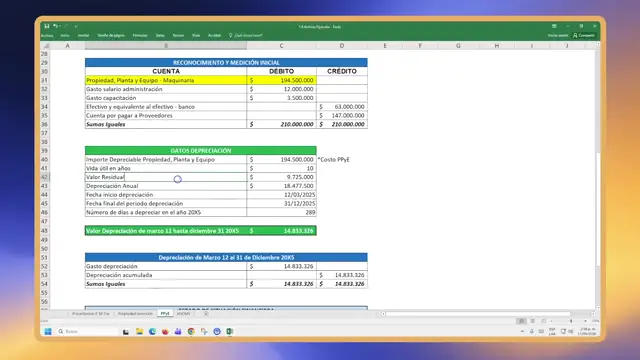
Task: Select the Gasto depreciación cell
Action: (x=166, y=266)
